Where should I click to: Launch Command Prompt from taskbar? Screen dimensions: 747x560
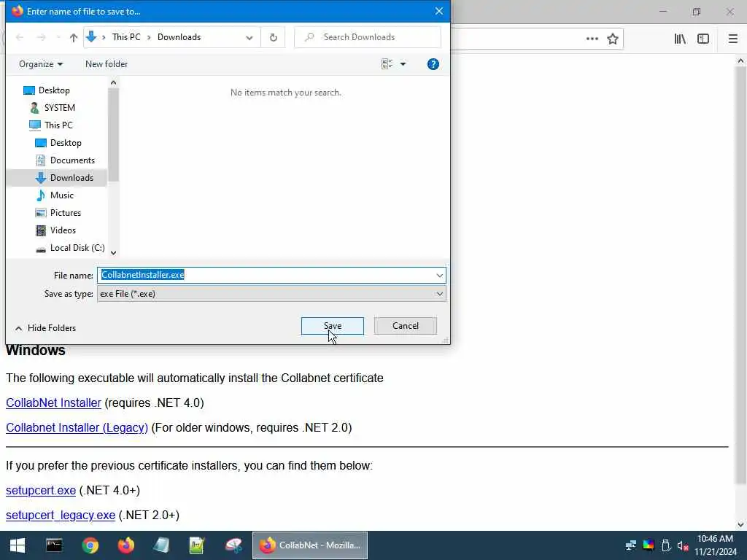tap(54, 545)
